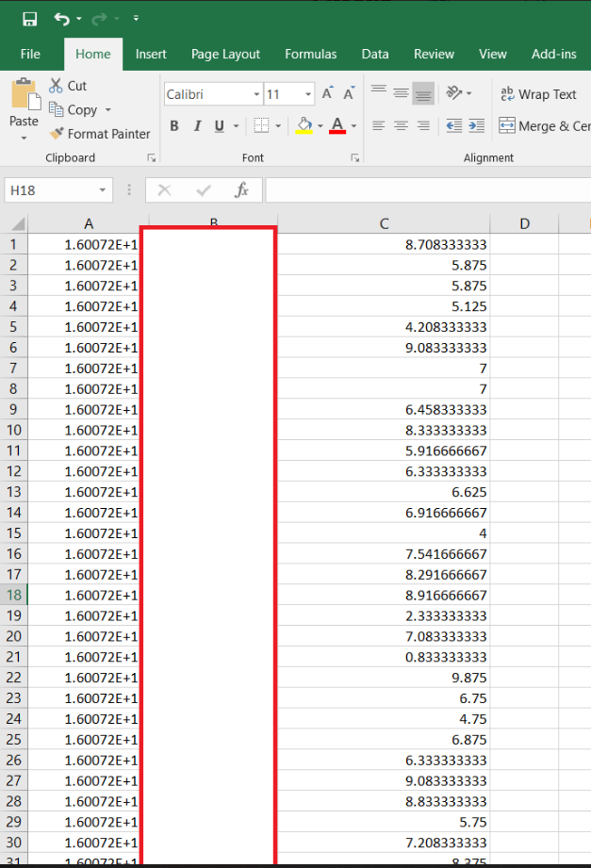Open Clipboard dialog launcher
This screenshot has height=868, width=591.
(x=151, y=157)
